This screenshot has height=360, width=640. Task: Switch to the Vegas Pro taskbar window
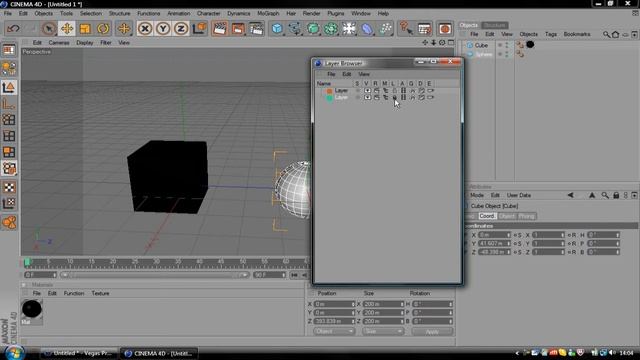click(79, 353)
